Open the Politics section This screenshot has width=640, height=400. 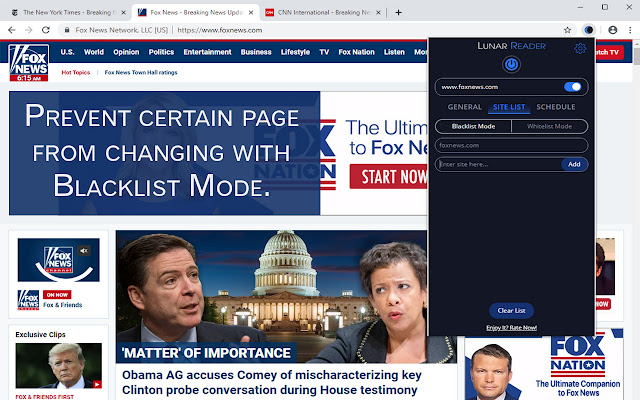(161, 52)
